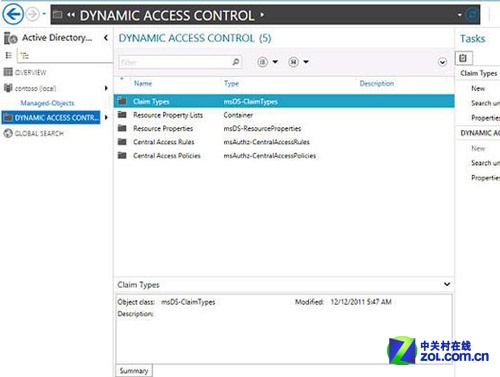Sort list by Name column
500x377 pixels.
click(x=143, y=83)
